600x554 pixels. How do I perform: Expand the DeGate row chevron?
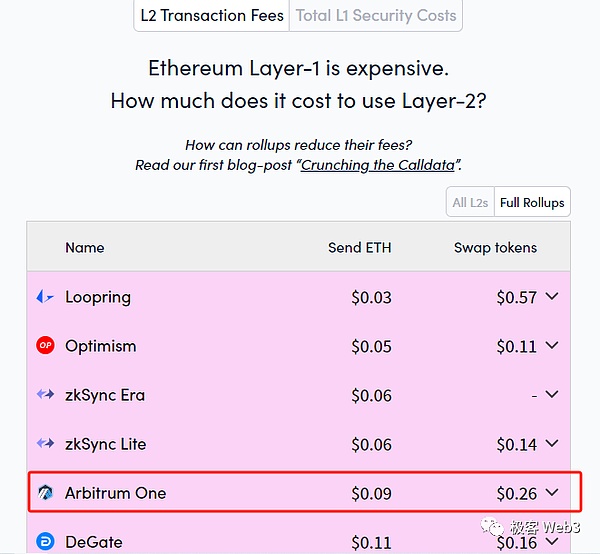click(552, 542)
